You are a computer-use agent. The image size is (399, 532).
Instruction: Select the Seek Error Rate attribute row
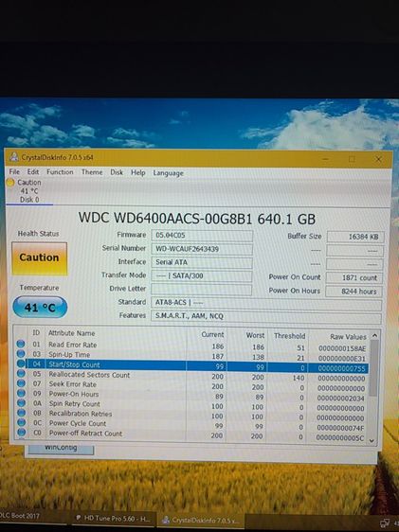click(x=192, y=386)
